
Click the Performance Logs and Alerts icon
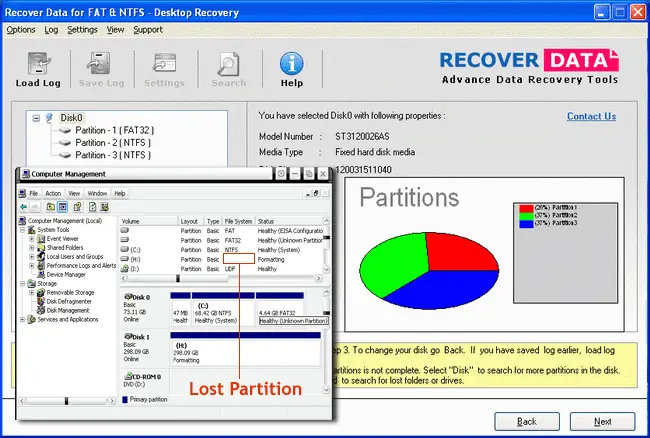41,266
